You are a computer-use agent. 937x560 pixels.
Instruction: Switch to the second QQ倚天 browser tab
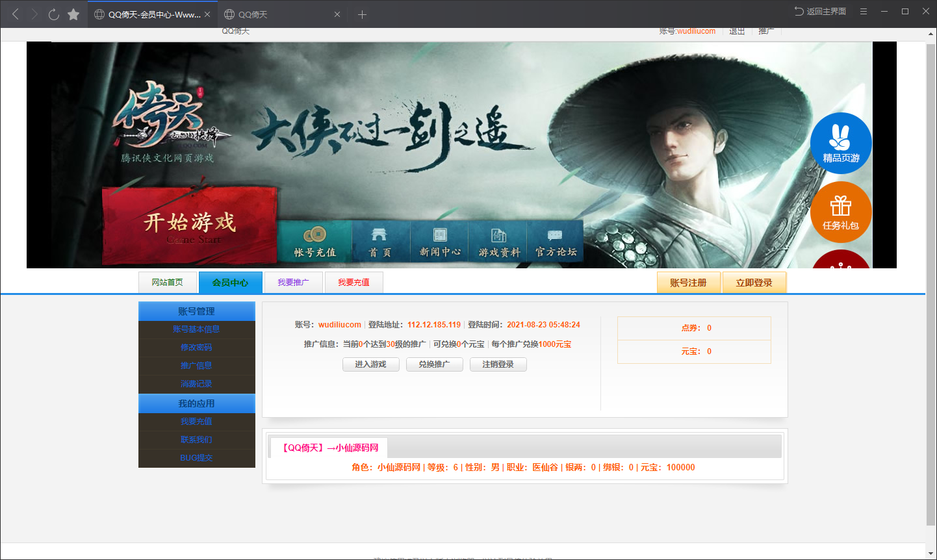(283, 14)
